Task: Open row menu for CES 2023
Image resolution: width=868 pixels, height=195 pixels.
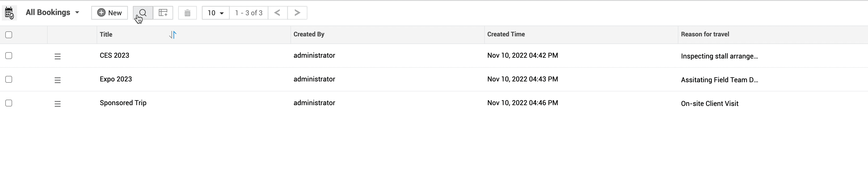Action: (x=58, y=56)
